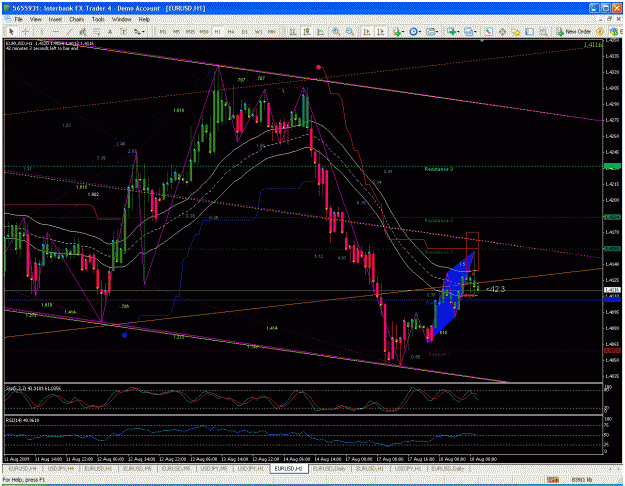Open the Indicators list dropdown

click(399, 31)
